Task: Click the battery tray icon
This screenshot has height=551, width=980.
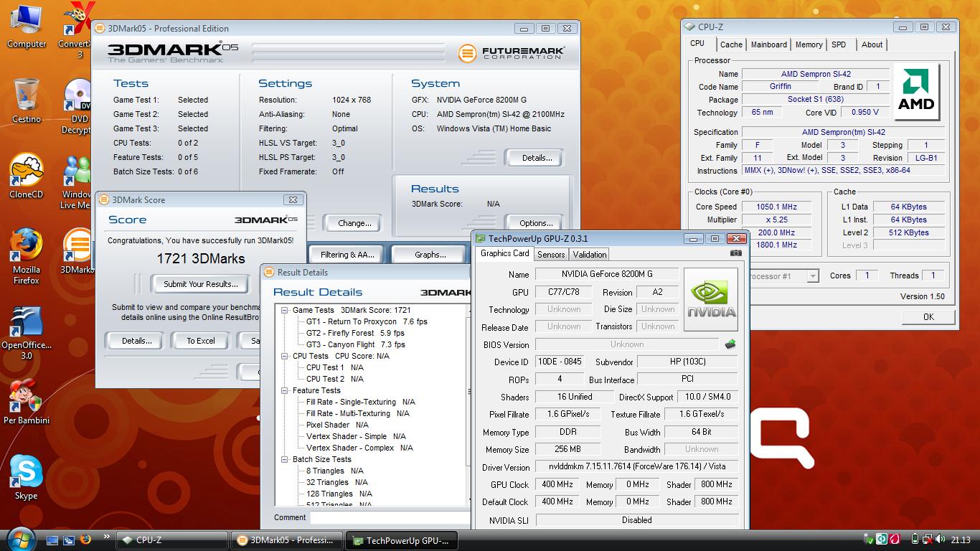Action: coord(915,539)
